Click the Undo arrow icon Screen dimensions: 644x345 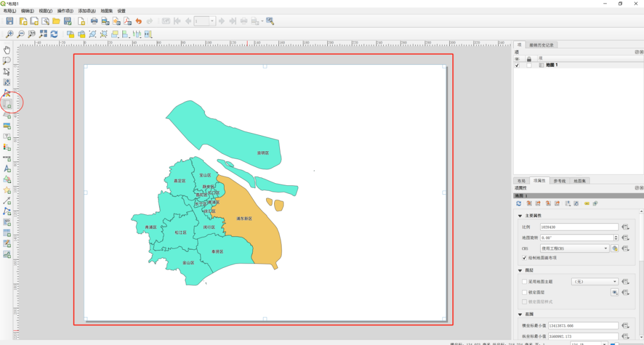click(x=138, y=21)
